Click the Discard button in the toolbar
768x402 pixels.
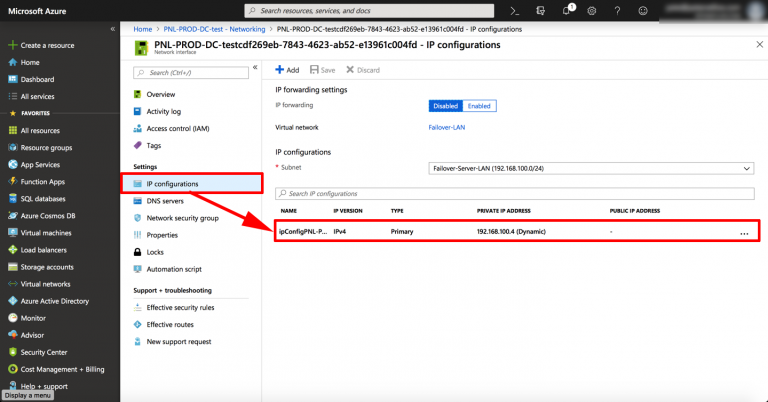(363, 70)
